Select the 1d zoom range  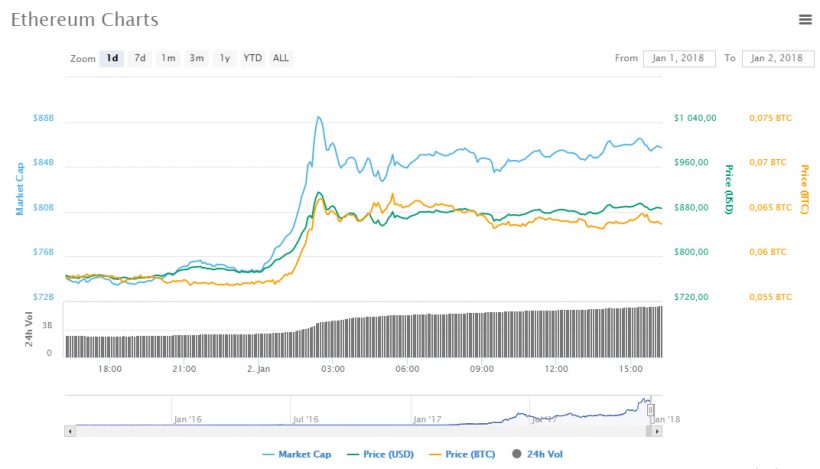tap(113, 58)
